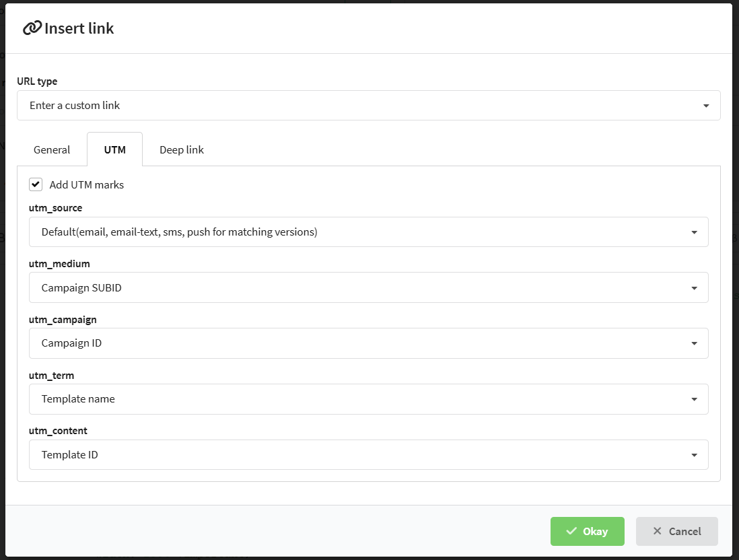
Task: Expand the utm_content Template ID dropdown
Action: pos(369,455)
